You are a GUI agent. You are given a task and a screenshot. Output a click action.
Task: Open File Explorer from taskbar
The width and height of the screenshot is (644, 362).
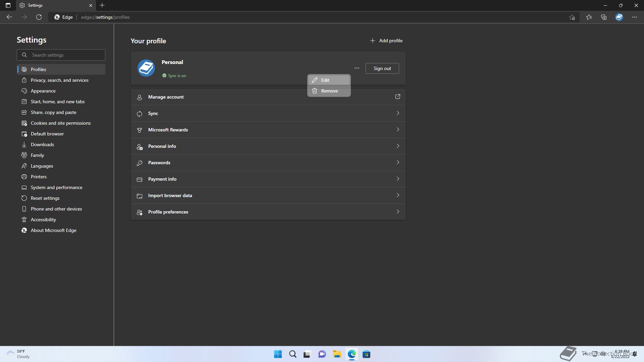(337, 354)
